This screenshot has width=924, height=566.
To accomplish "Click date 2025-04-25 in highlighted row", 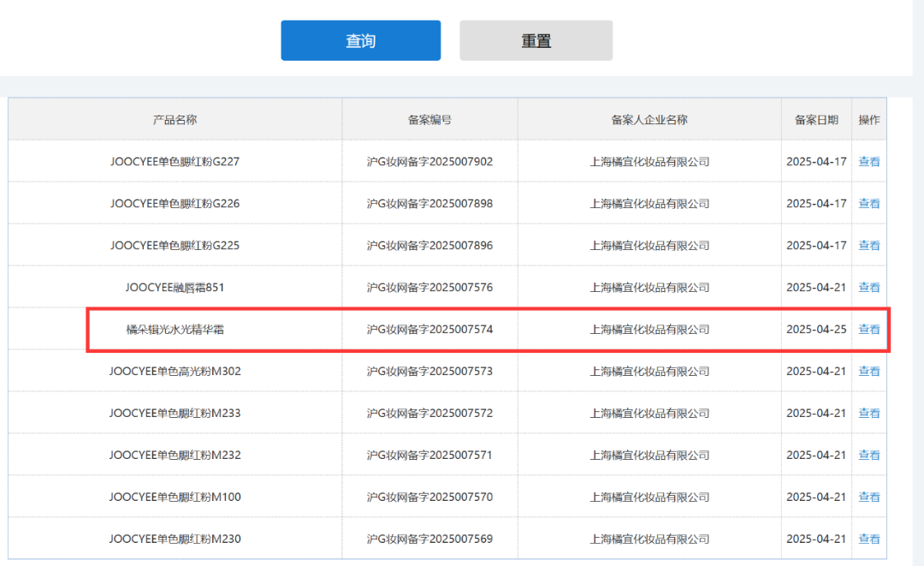I will point(816,330).
